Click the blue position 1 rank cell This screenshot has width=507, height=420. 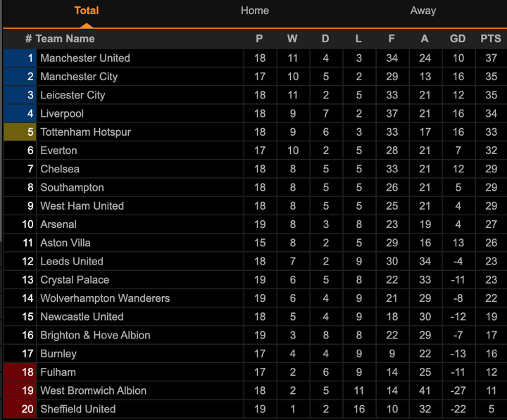[20, 58]
